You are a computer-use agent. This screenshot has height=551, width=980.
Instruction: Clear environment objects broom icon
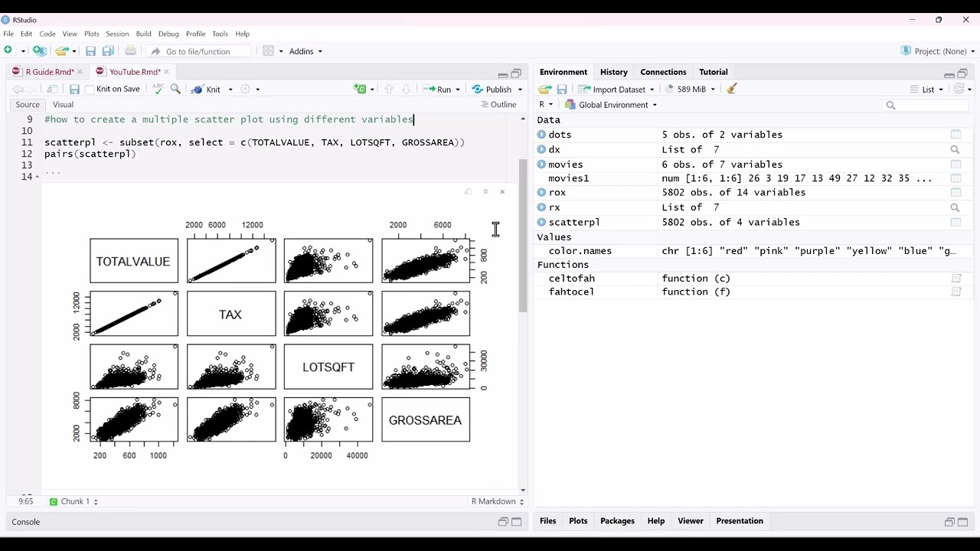(731, 89)
